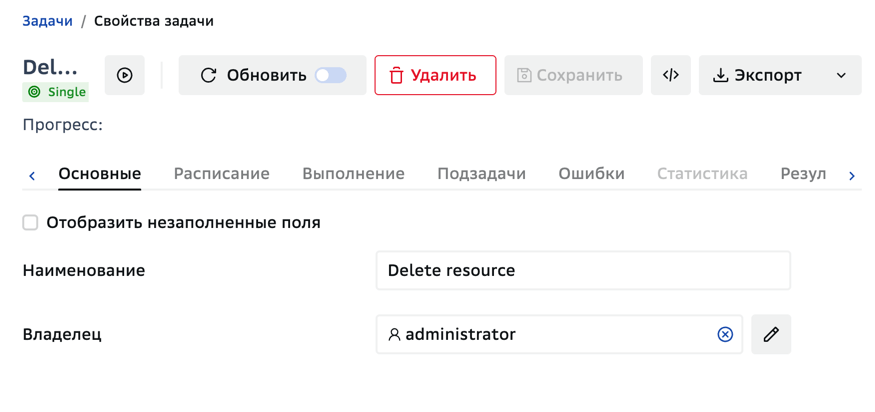Edit owner with the pencil icon
This screenshot has width=875, height=412.
click(x=771, y=334)
